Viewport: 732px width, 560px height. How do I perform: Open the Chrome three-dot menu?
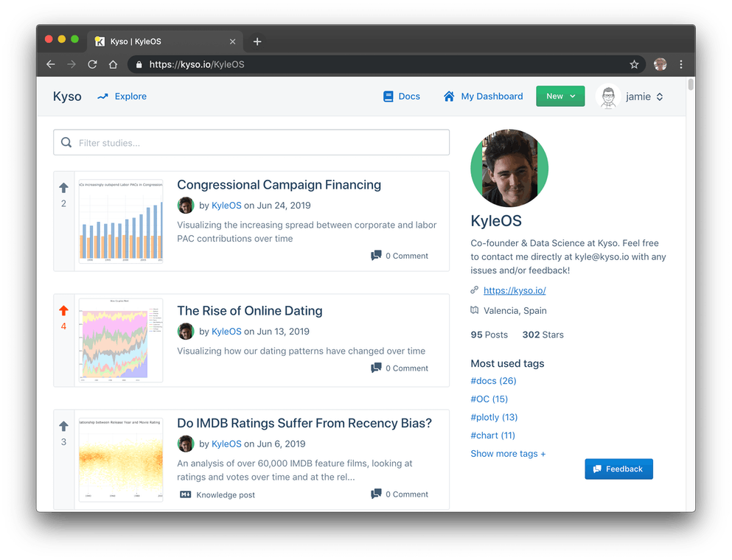click(681, 64)
